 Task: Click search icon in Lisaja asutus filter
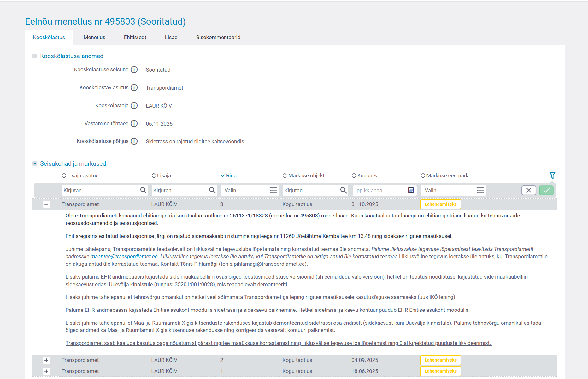[143, 190]
